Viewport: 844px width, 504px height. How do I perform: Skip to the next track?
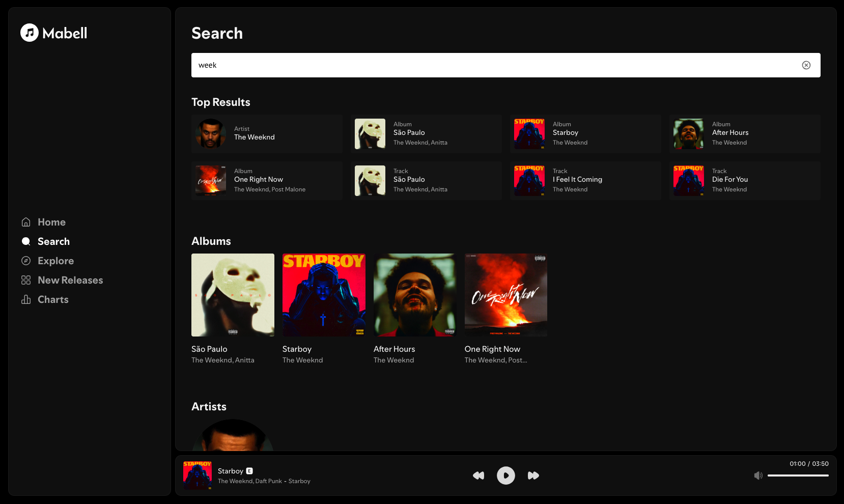click(533, 475)
